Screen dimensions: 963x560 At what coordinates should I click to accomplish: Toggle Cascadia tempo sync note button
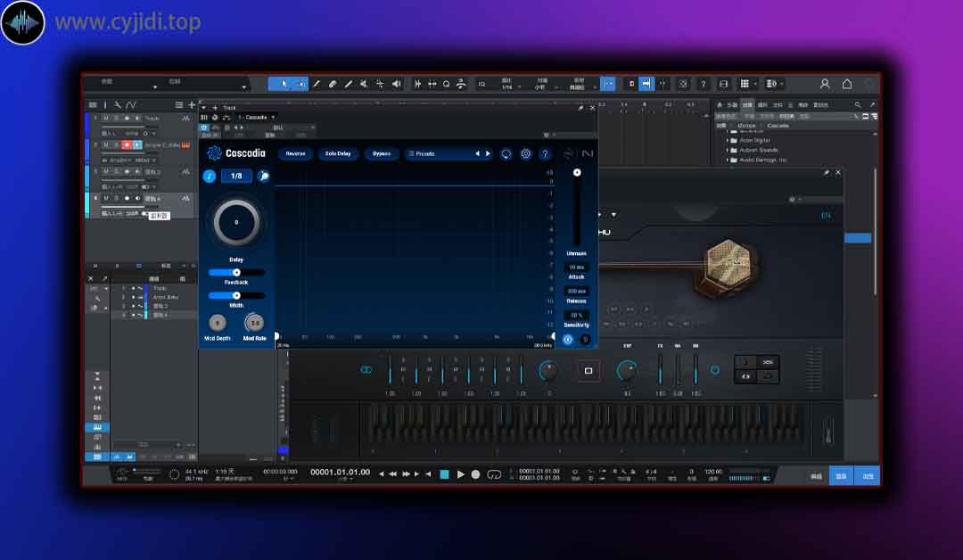pos(210,177)
